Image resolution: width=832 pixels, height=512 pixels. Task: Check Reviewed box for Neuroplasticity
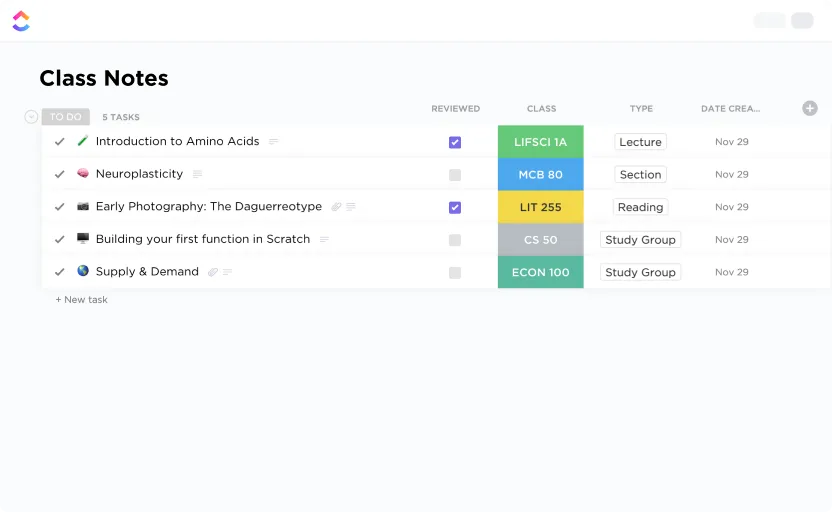455,175
